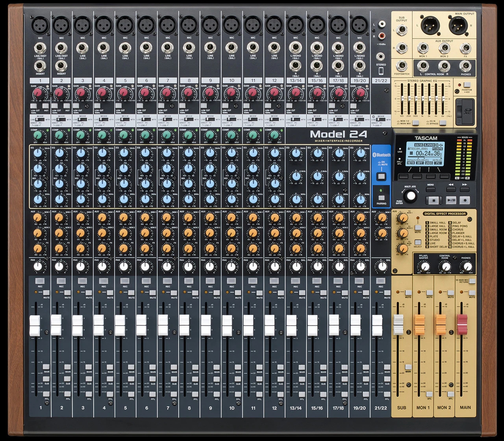Toggle channel 5 MAIN assign button
The height and width of the screenshot is (441, 504).
132,367
